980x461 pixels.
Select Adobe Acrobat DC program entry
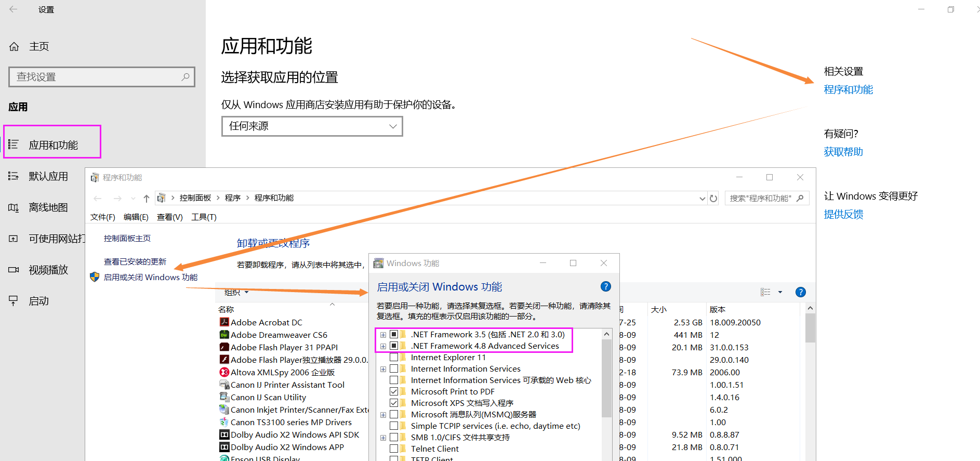(266, 322)
